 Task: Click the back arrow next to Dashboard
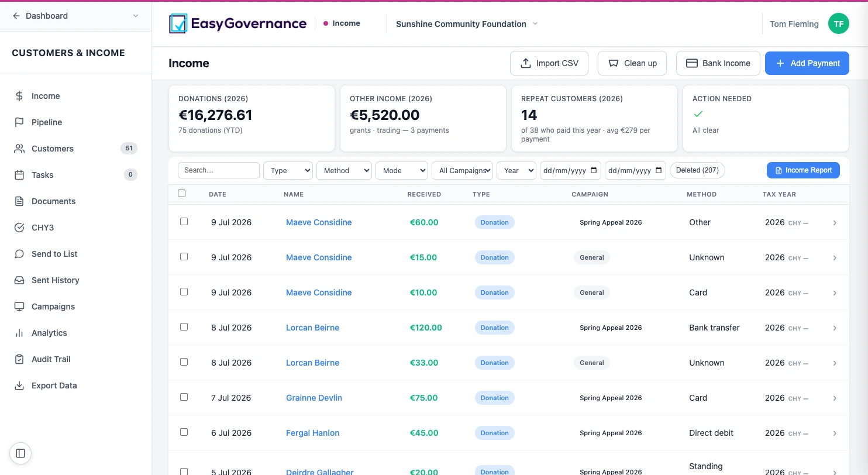coord(16,16)
